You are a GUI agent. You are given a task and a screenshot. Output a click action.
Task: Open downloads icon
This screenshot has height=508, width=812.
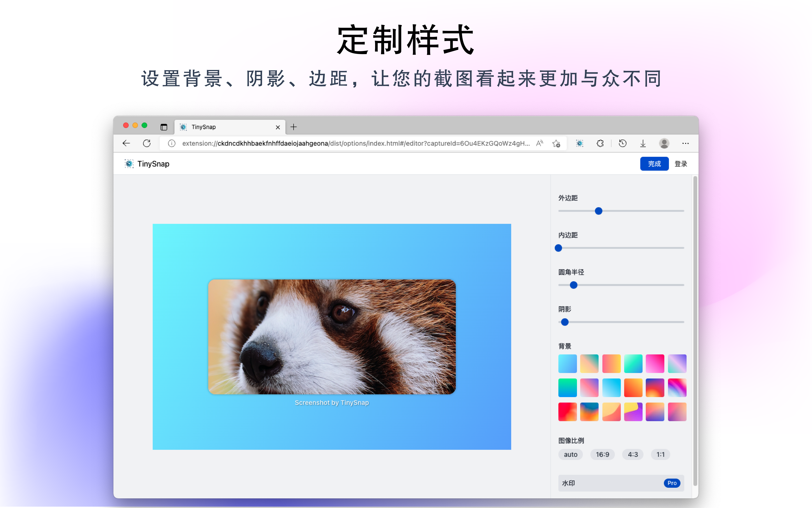coord(643,144)
